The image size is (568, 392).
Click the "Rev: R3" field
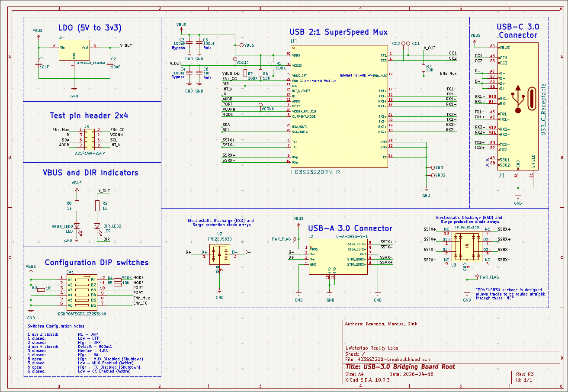coord(525,374)
